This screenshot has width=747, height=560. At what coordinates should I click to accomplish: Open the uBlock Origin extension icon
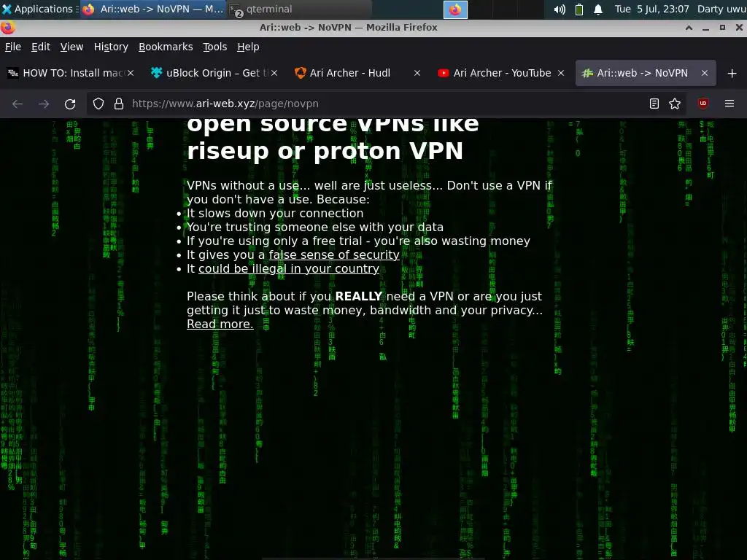click(x=703, y=104)
